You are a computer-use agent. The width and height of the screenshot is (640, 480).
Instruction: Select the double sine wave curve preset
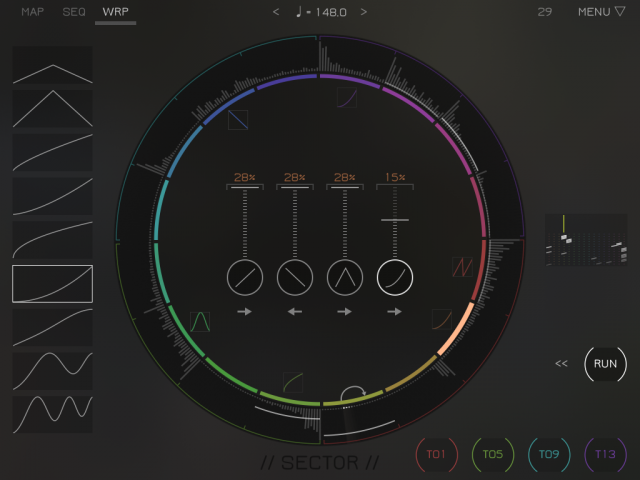[x=52, y=415]
